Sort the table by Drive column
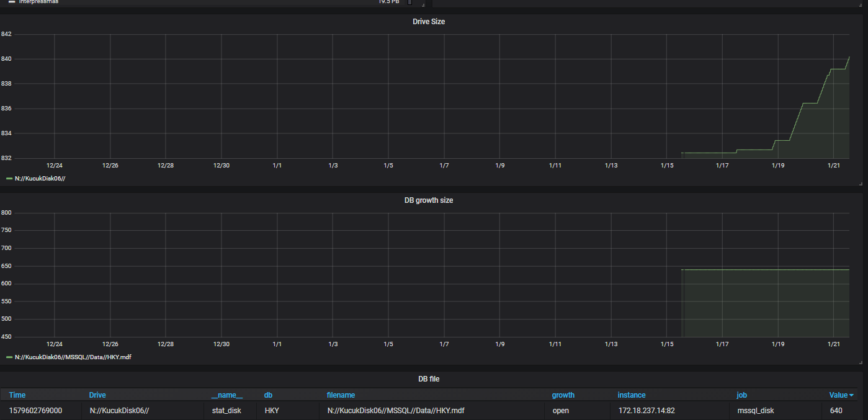 pyautogui.click(x=97, y=395)
